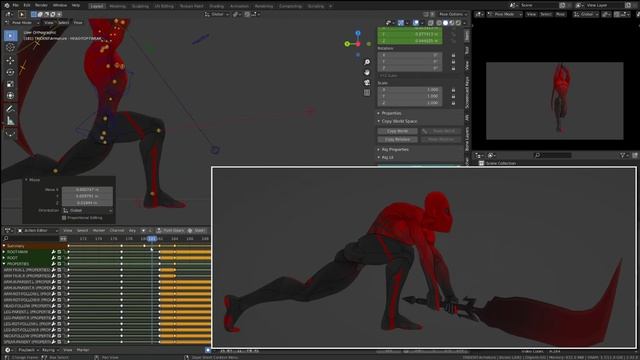Select the Scale tool
Viewport: 640px width, 360px height.
[10, 84]
